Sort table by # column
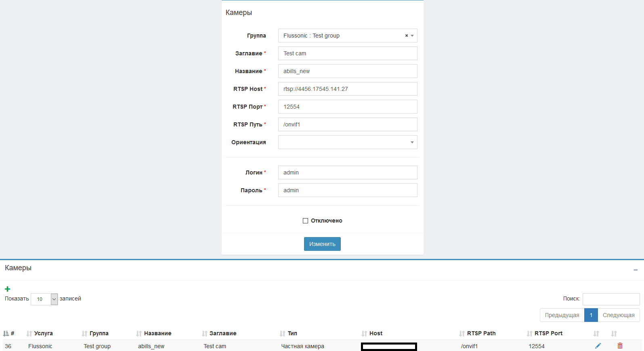 pyautogui.click(x=9, y=333)
